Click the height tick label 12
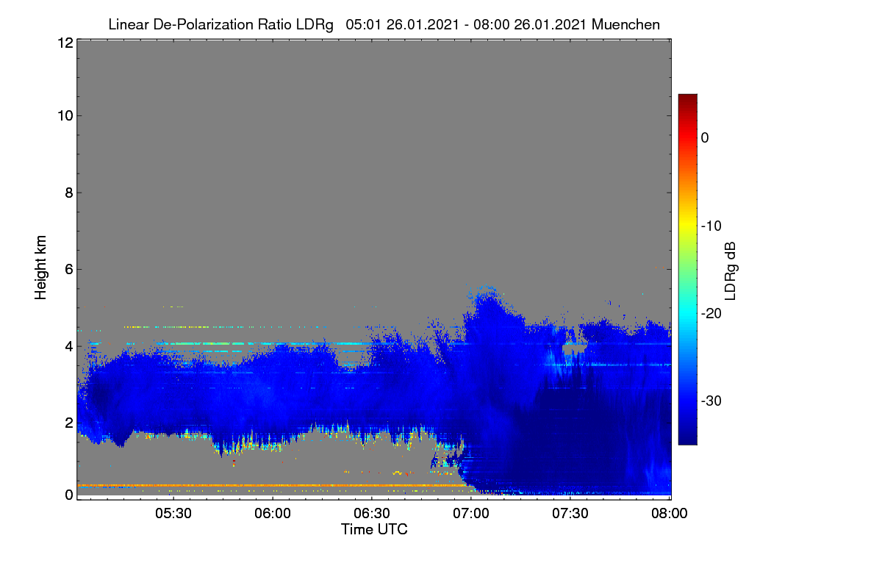This screenshot has width=882, height=588. pos(64,43)
